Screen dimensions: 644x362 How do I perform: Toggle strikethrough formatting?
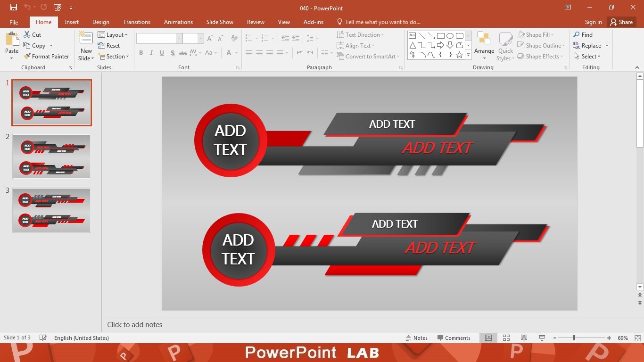(x=183, y=53)
